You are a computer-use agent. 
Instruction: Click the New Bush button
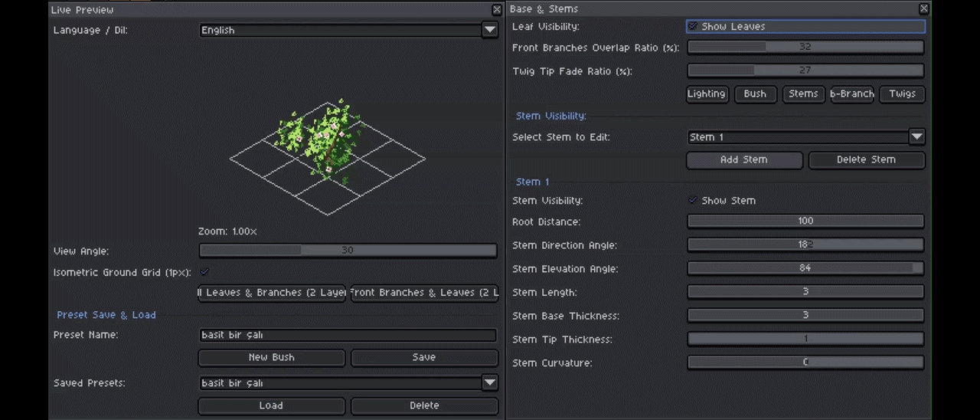click(272, 357)
